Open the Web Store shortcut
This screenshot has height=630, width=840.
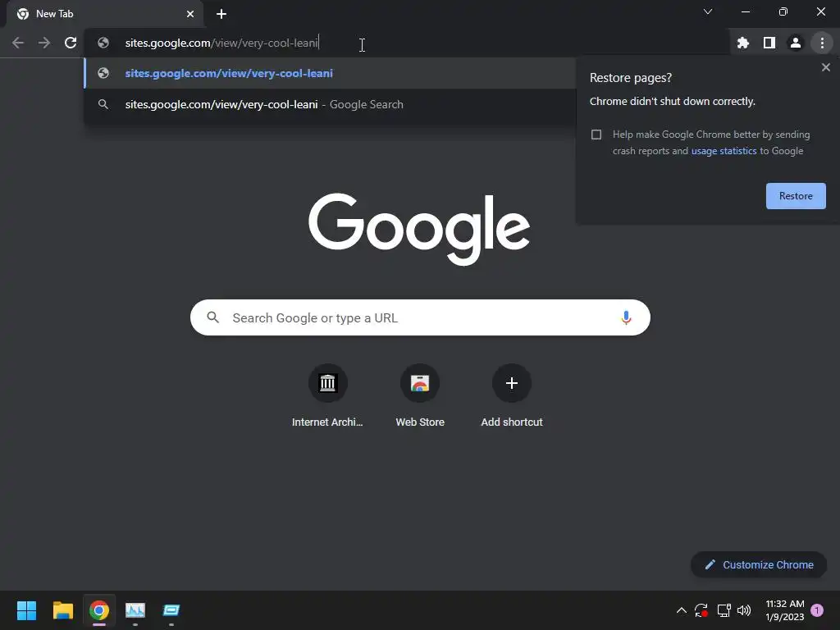pos(420,396)
